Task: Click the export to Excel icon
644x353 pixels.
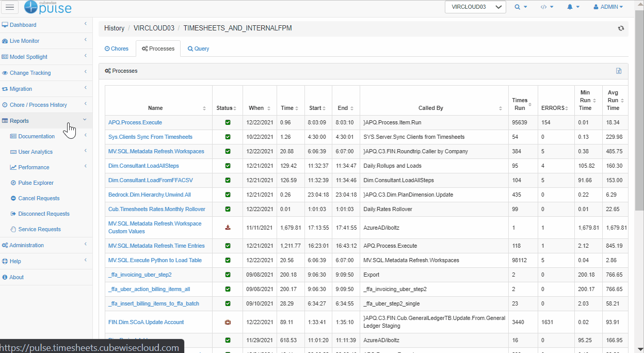Action: (619, 71)
